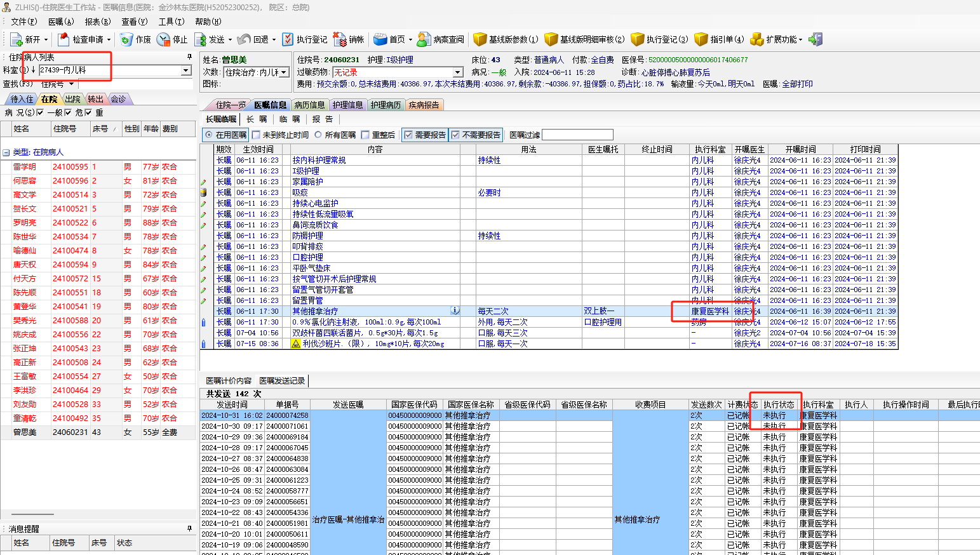This screenshot has width=980, height=555.
Task: Select the 在用医嘱 radio button
Action: click(x=208, y=135)
